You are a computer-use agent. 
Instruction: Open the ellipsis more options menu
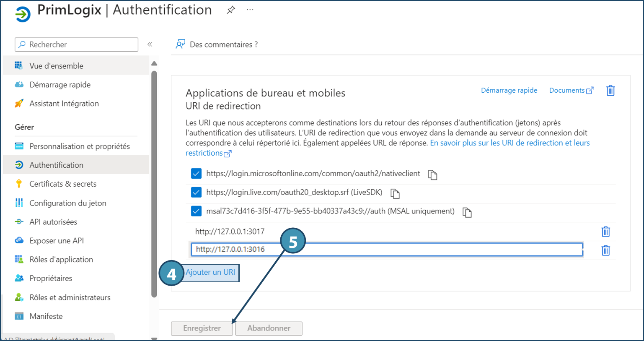tap(250, 10)
